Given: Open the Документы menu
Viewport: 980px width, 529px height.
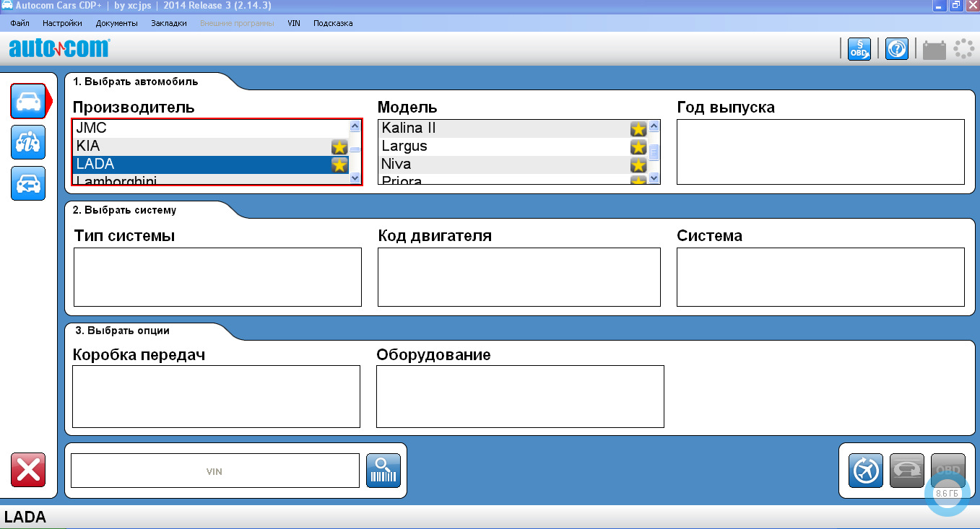Looking at the screenshot, I should [116, 23].
